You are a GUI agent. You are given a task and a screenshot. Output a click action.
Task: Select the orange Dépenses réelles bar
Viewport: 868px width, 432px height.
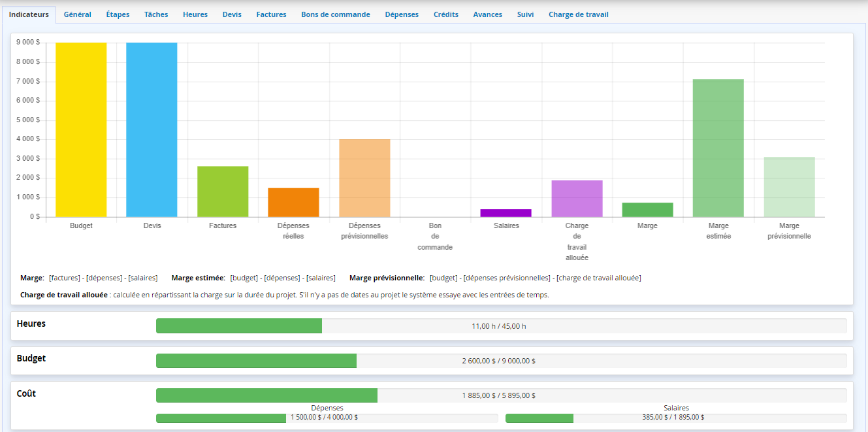(293, 203)
